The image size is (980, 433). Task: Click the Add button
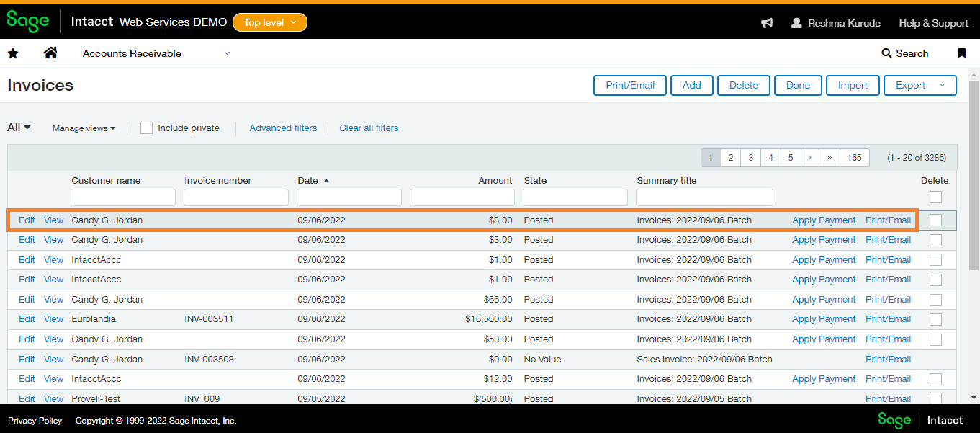(692, 85)
